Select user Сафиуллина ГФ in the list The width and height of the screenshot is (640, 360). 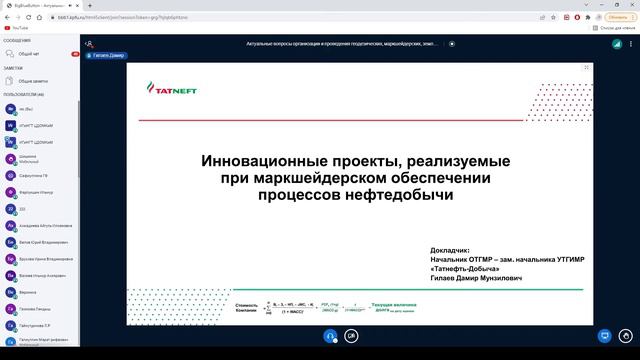pos(40,176)
